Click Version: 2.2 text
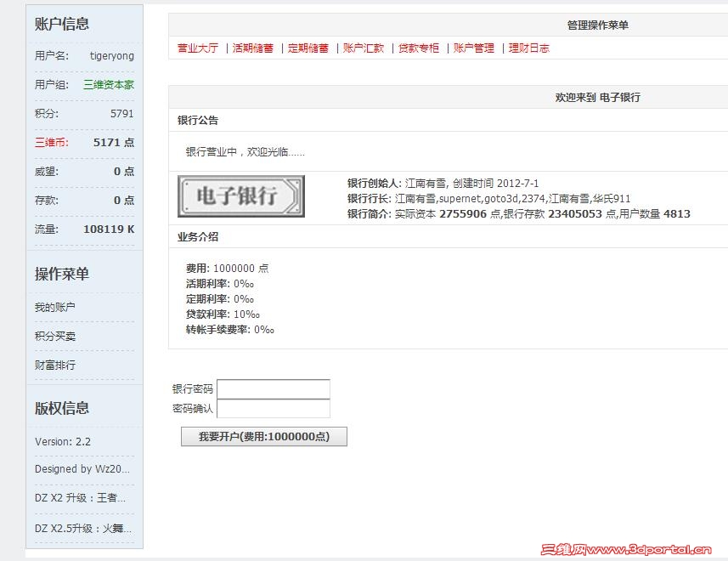Image resolution: width=728 pixels, height=561 pixels. click(63, 442)
